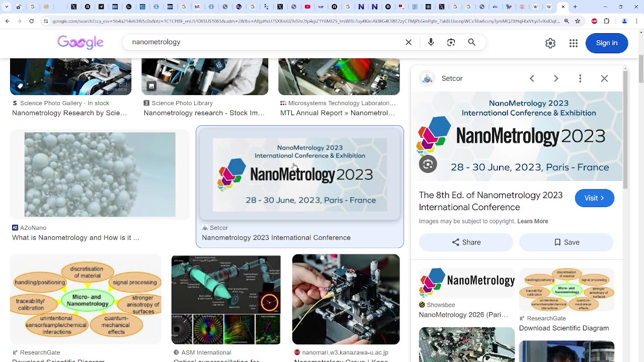Open 'Download Scientific Diagram' panel link
Screen dimensions: 644x362
point(564,328)
